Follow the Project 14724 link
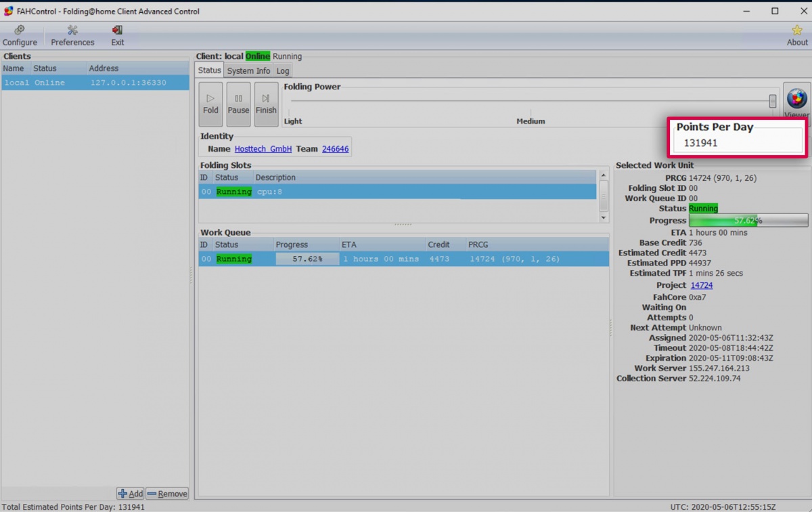Image resolution: width=812 pixels, height=512 pixels. (702, 285)
